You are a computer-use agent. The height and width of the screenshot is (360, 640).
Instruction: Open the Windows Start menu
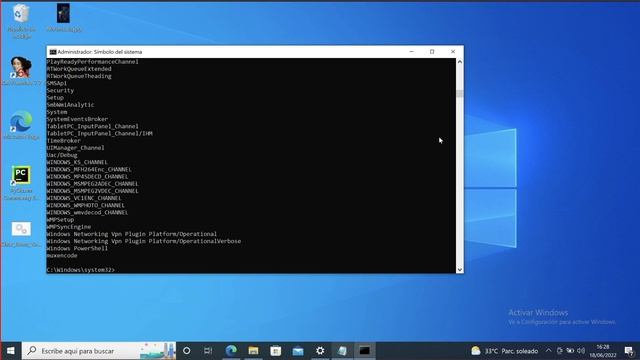pos(11,351)
